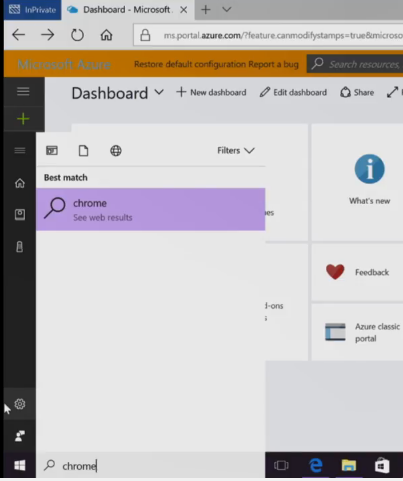Click Restore default configuration link

pos(190,64)
